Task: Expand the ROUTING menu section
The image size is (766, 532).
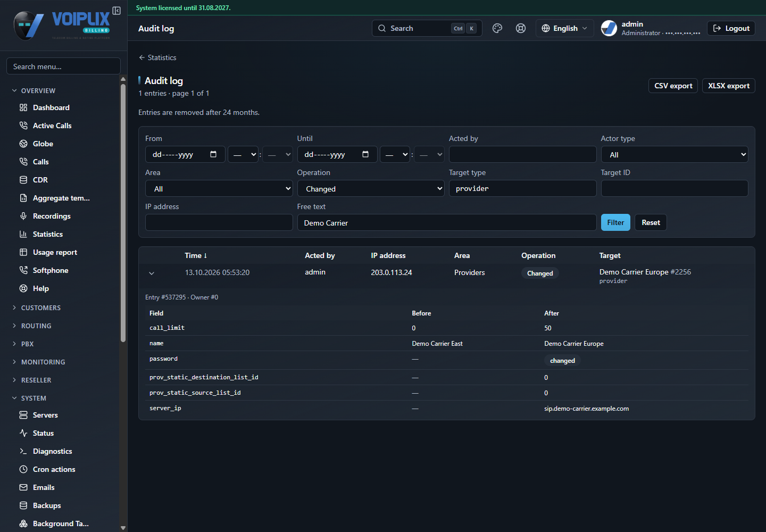Action: click(x=36, y=326)
